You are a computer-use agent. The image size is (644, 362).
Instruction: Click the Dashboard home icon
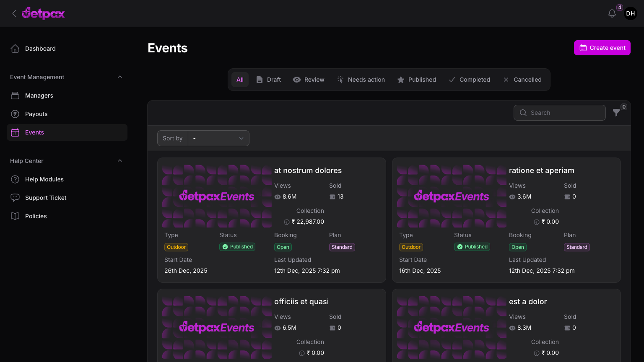(15, 49)
